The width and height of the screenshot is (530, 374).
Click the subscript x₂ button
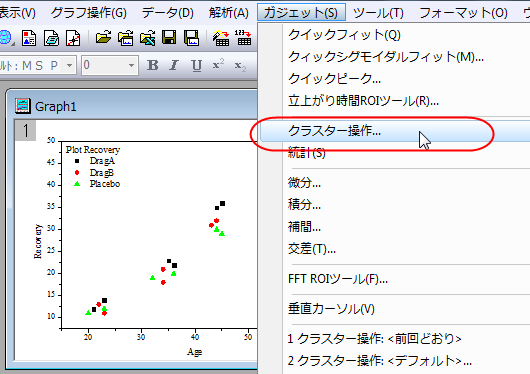tap(240, 65)
